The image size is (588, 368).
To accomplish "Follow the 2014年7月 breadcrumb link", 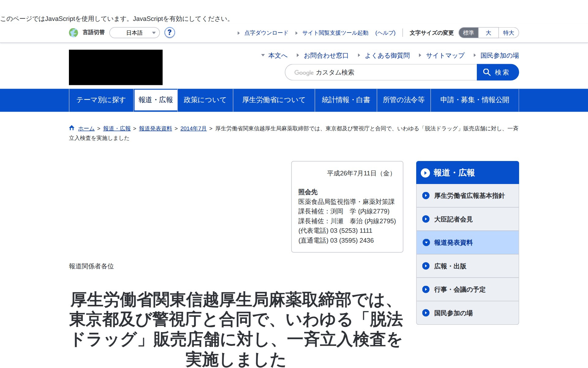I will tap(193, 128).
